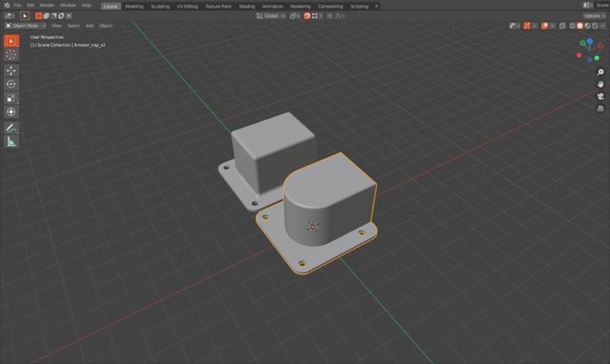Switch to wireframe viewport shading

tap(573, 26)
